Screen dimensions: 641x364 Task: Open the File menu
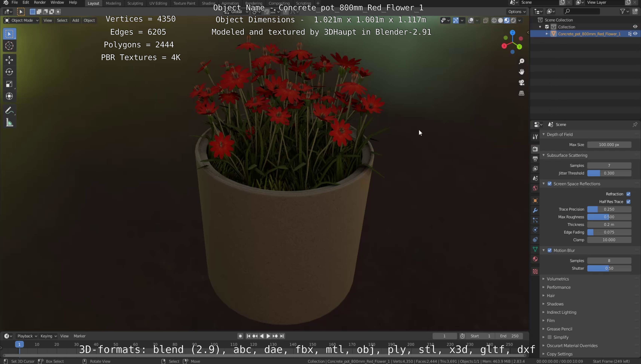15,2
